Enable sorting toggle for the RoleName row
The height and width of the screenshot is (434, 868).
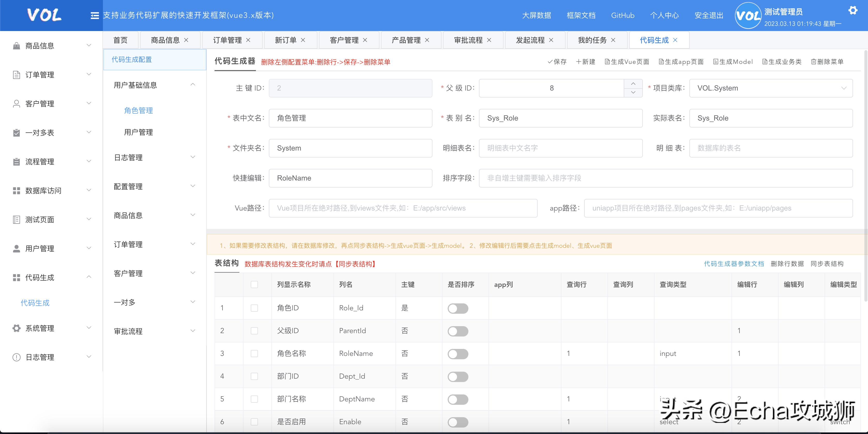[x=458, y=353]
